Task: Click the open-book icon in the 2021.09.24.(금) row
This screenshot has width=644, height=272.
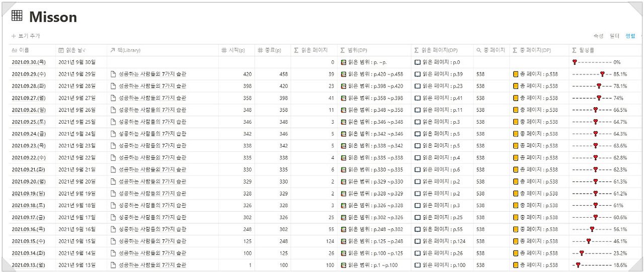Action: [418, 134]
